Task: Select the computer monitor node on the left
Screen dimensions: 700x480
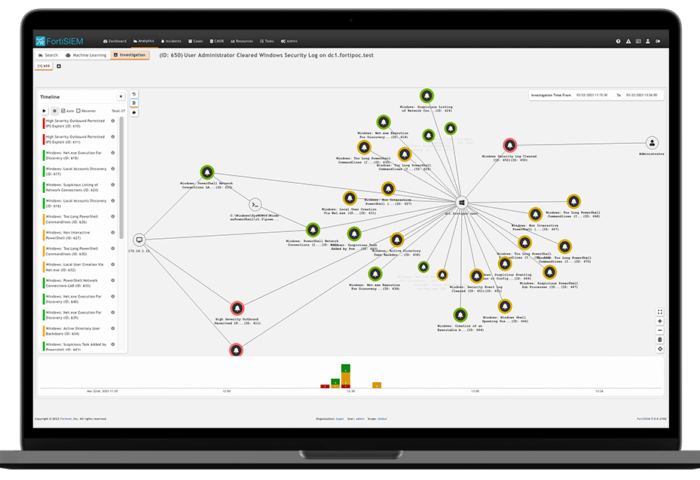Action: pyautogui.click(x=139, y=239)
